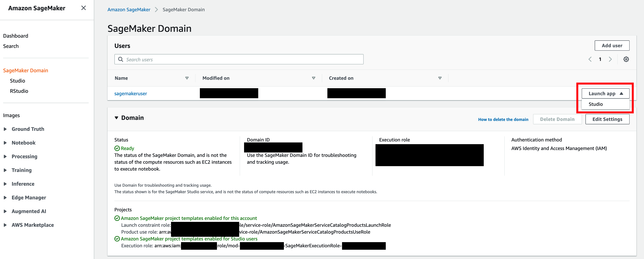Click the Amazon SageMaker sidebar title
The height and width of the screenshot is (259, 644).
pos(37,8)
